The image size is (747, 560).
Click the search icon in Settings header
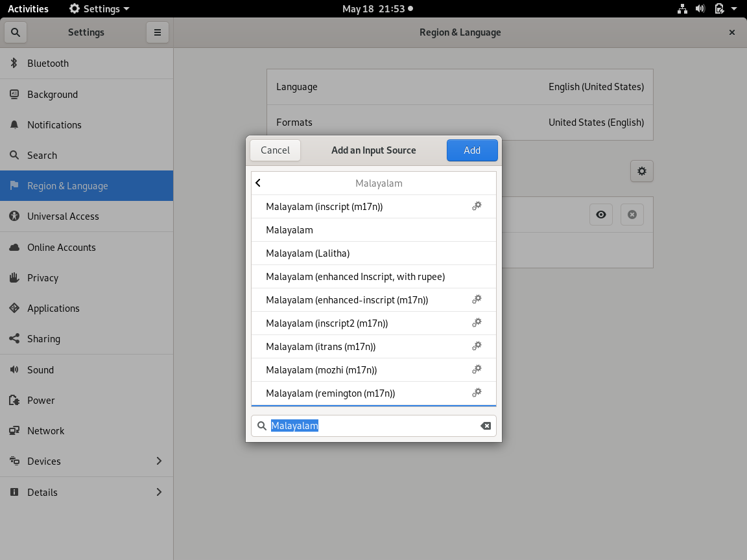pos(16,32)
